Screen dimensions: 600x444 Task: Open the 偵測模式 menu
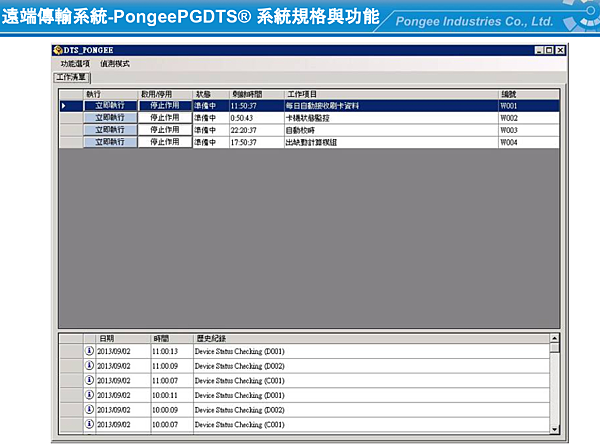(115, 64)
